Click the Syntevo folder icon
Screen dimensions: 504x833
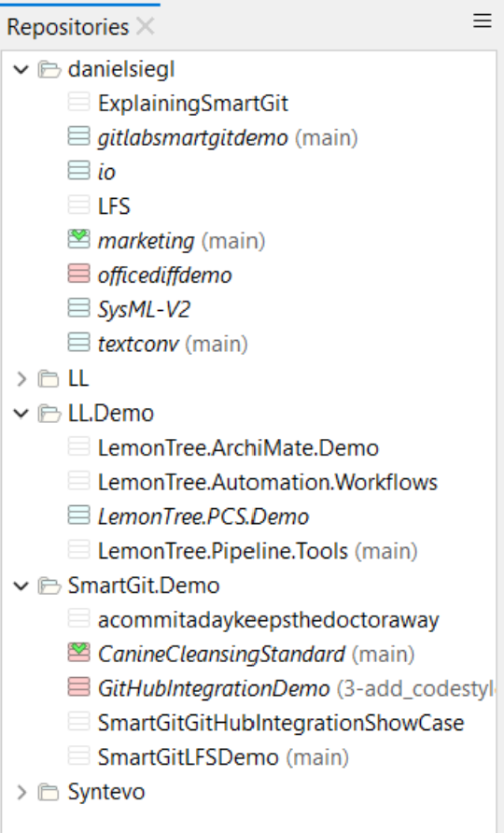[x=49, y=792]
